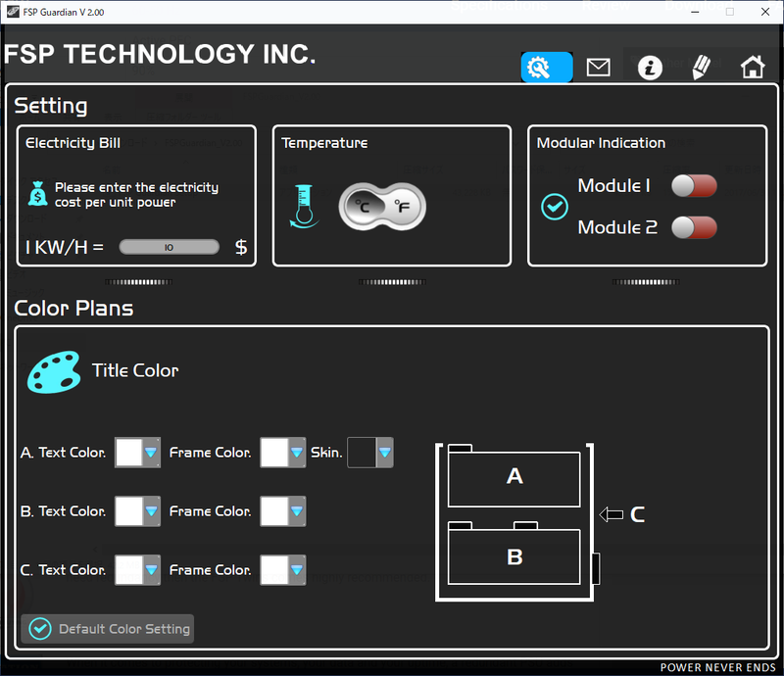Click the B. Frame Color white swatch

click(x=274, y=511)
